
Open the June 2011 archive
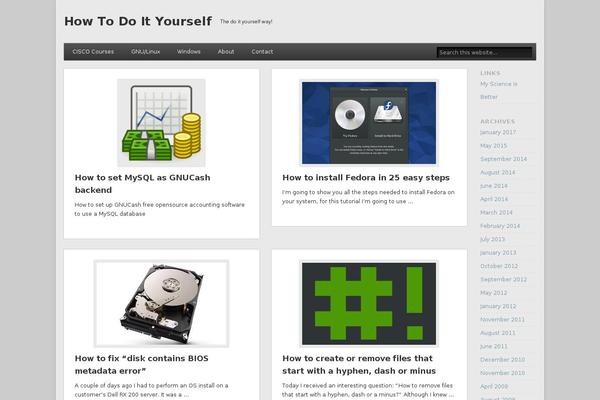(494, 346)
